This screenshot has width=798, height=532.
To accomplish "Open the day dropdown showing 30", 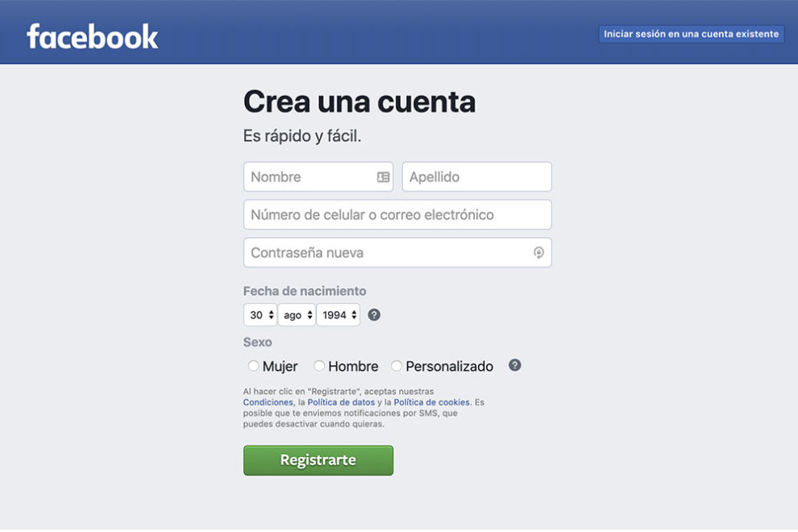I will click(260, 314).
